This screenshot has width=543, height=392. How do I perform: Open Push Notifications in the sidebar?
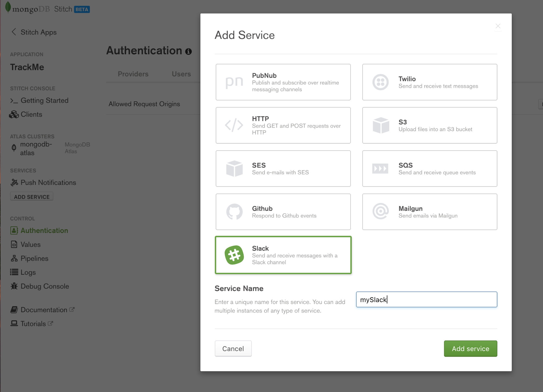point(48,182)
